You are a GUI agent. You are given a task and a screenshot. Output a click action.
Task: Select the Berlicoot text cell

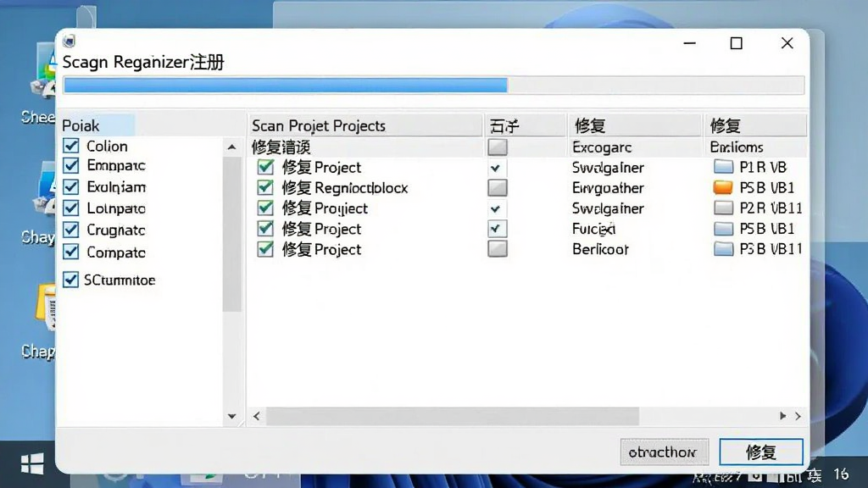(601, 249)
